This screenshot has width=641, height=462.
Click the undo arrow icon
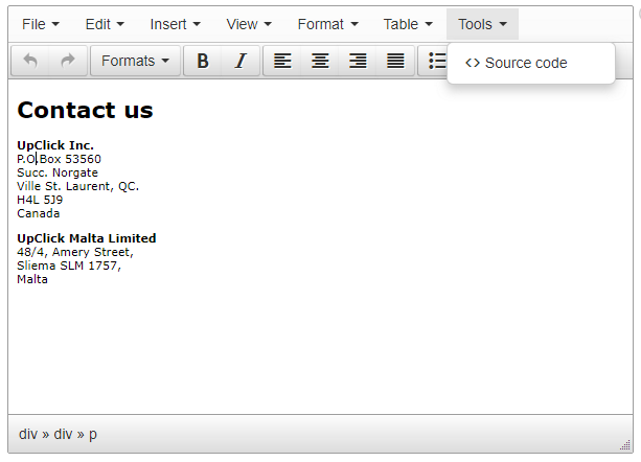30,61
